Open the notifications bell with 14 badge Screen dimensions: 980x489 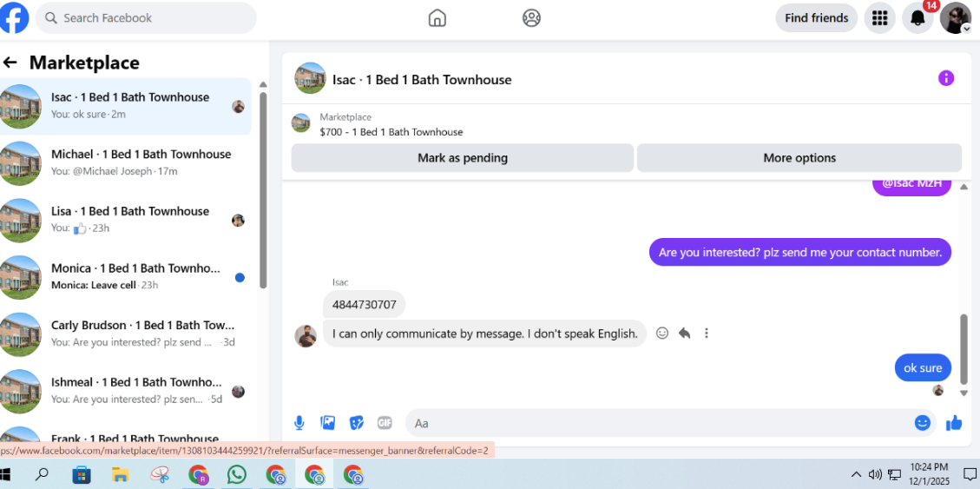918,18
